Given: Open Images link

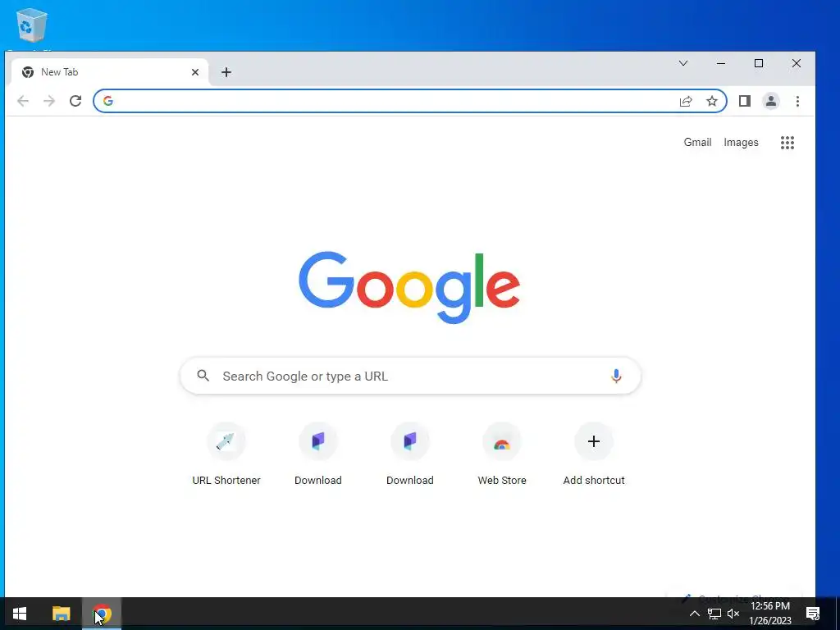Looking at the screenshot, I should point(741,143).
